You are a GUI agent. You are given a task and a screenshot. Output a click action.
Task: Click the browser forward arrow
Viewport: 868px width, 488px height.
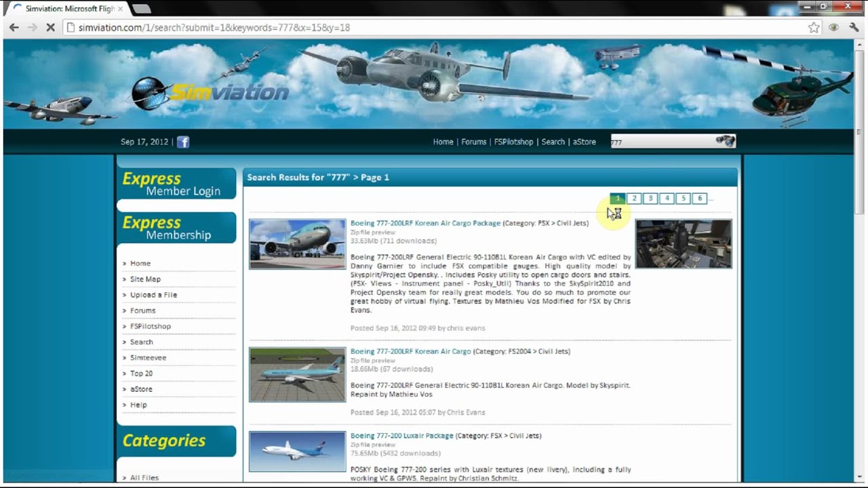tap(32, 28)
